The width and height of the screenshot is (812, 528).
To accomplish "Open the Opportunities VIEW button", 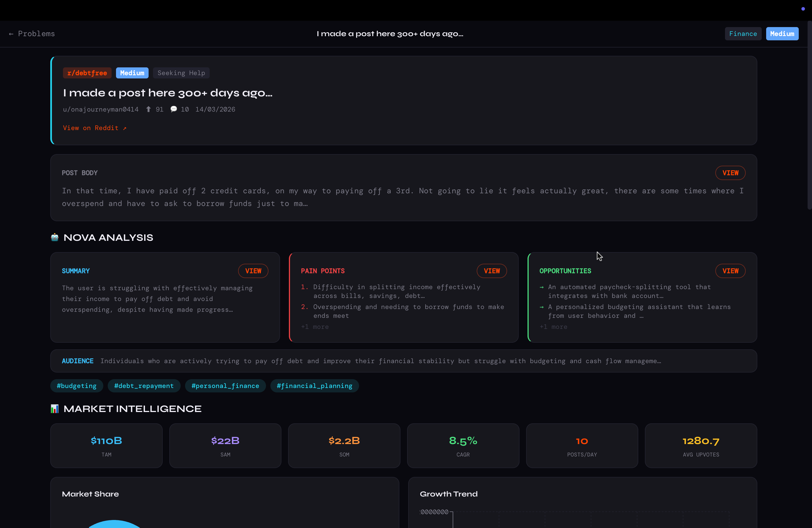I will pos(730,271).
